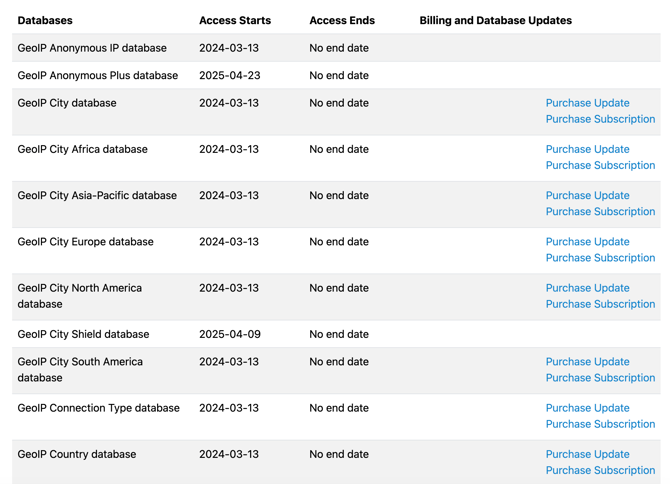Open Purchase Subscription for GeoIP City Africa
The width and height of the screenshot is (670, 484).
[x=600, y=165]
